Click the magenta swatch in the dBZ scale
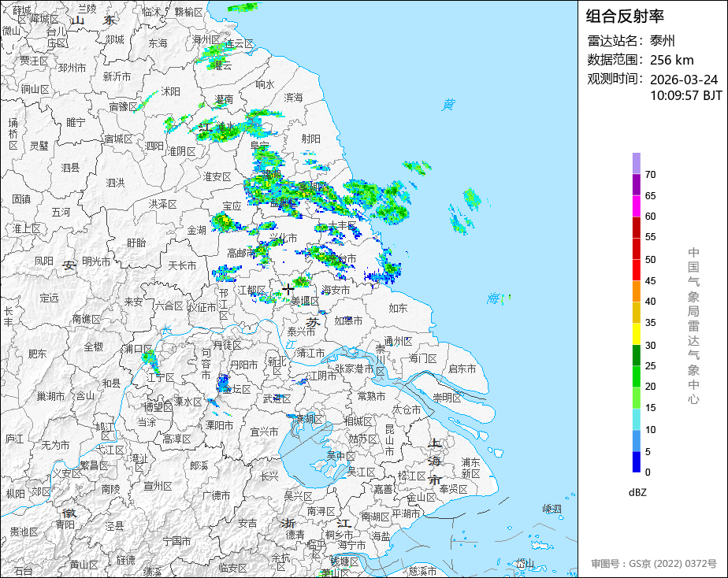The image size is (728, 578). tap(636, 206)
